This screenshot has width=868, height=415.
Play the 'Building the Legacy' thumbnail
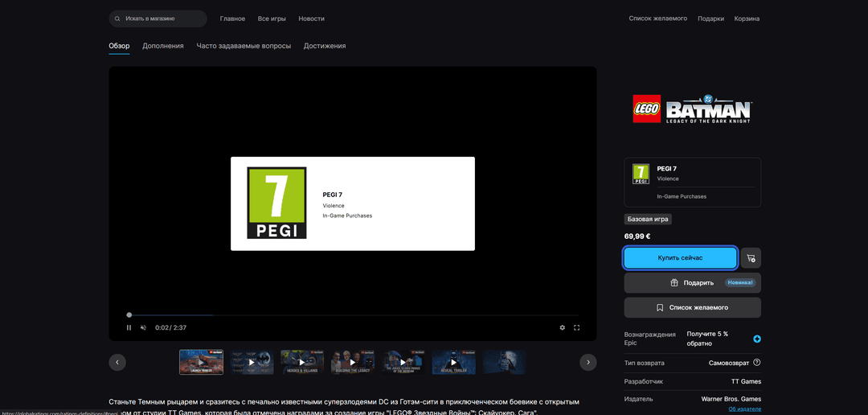point(353,363)
